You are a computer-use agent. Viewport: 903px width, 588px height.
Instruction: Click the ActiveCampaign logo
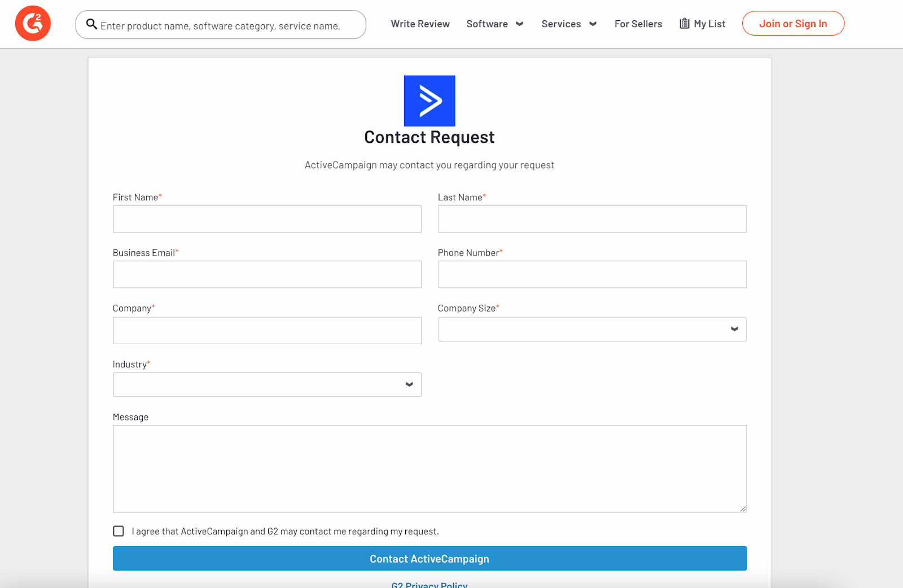(x=429, y=101)
